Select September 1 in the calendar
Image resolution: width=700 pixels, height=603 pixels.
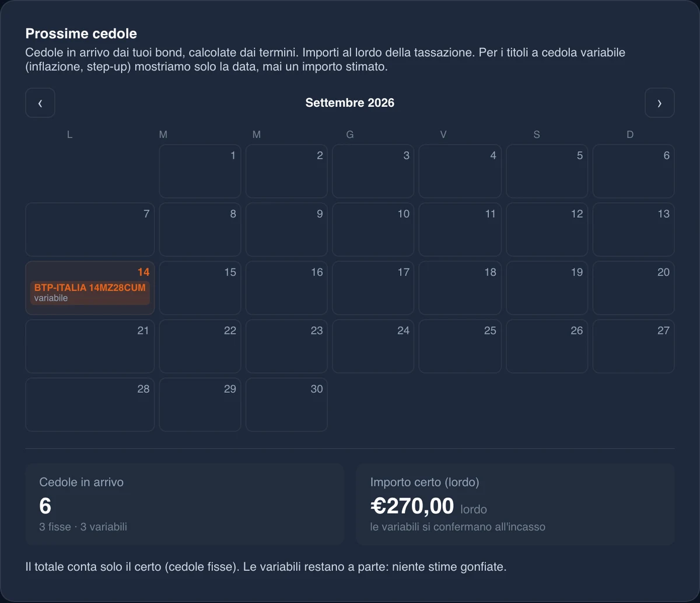200,171
